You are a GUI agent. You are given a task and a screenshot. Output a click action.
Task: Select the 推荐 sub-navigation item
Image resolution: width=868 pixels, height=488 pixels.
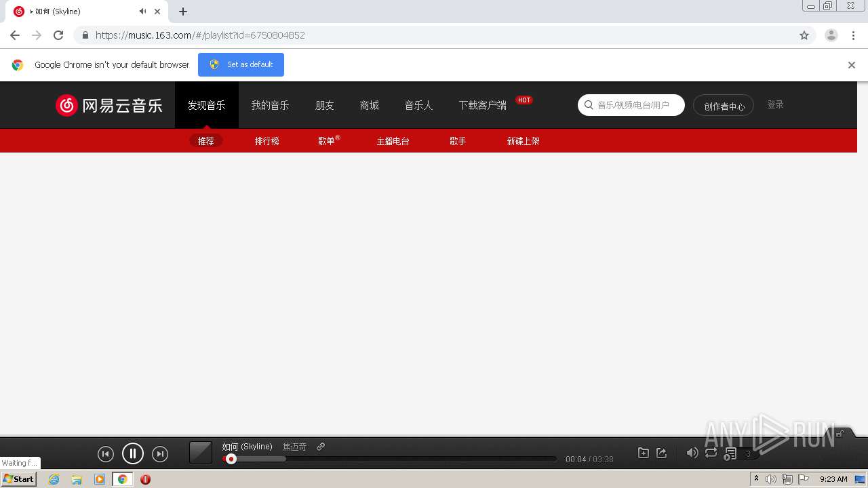[x=206, y=141]
